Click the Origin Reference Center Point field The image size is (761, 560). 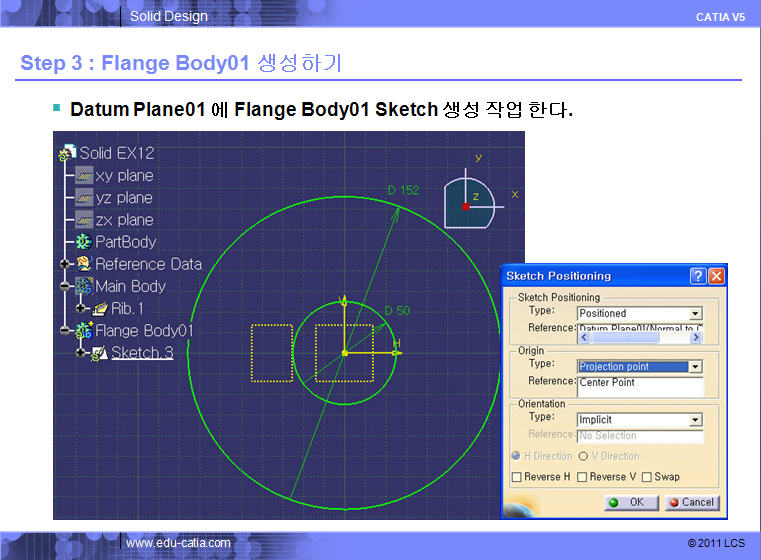(x=640, y=381)
